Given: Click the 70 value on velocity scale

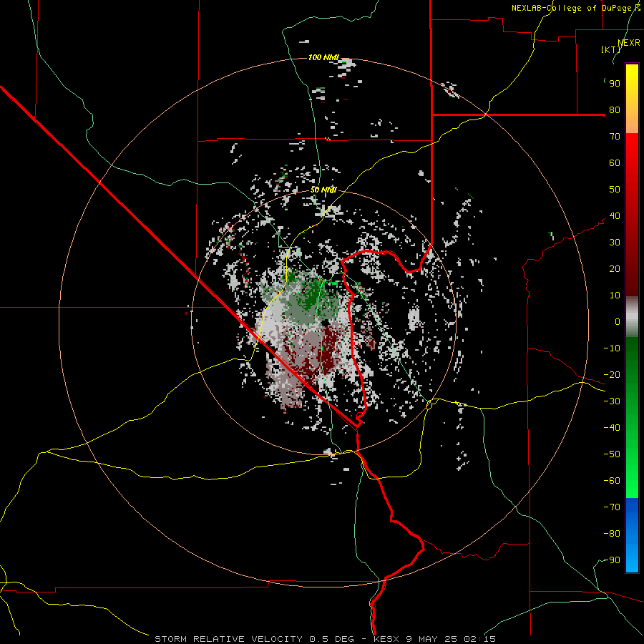Looking at the screenshot, I should (615, 137).
